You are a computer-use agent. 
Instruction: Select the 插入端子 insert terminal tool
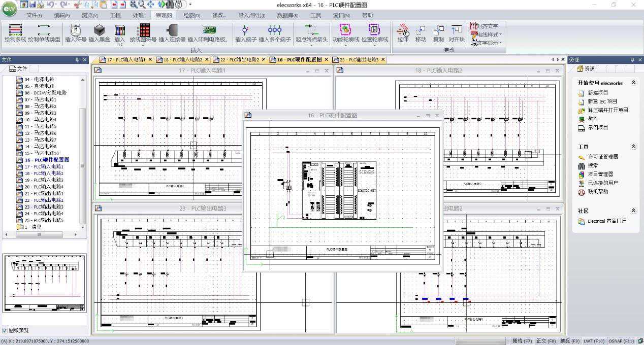[245, 33]
